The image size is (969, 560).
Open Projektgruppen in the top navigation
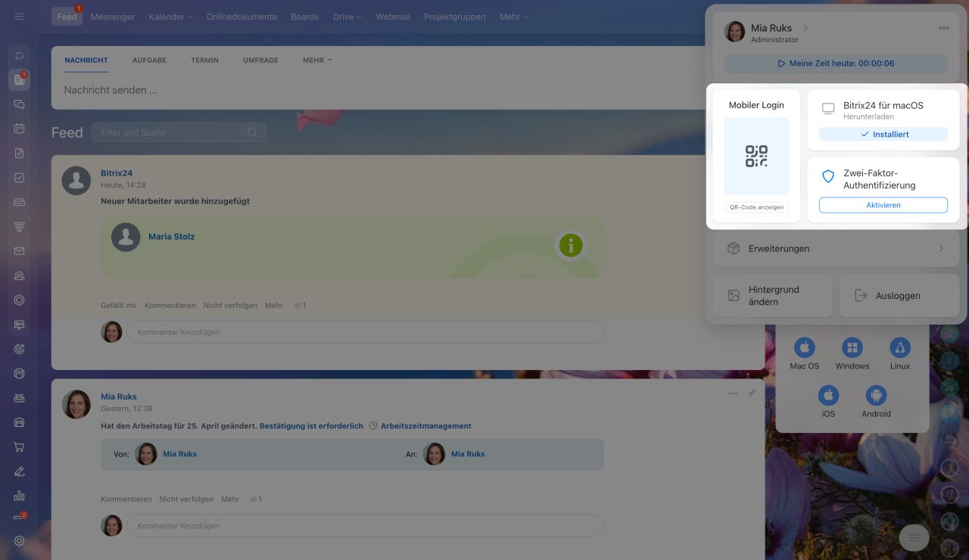[x=455, y=17]
